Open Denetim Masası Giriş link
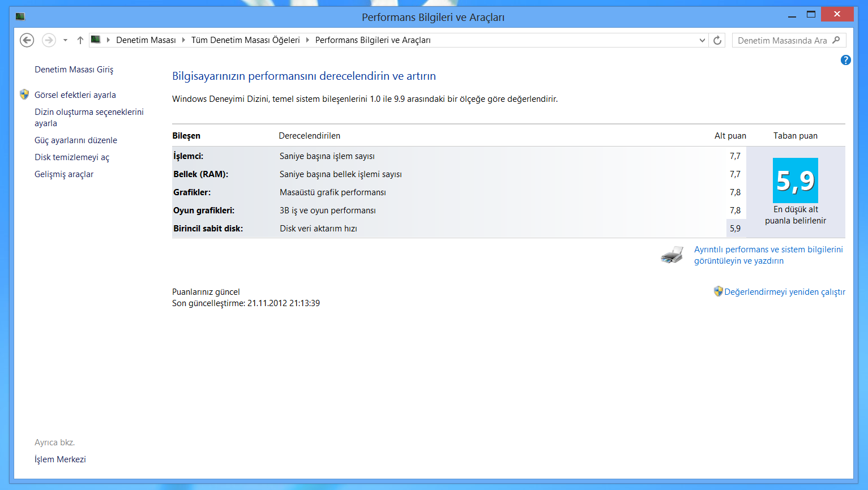 (74, 70)
